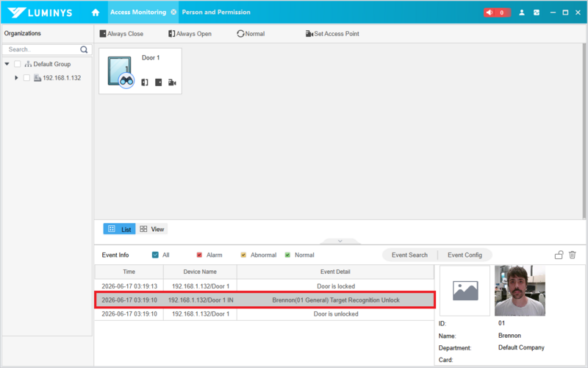Toggle the Normal events checkbox
Image resolution: width=588 pixels, height=368 pixels.
(x=287, y=255)
